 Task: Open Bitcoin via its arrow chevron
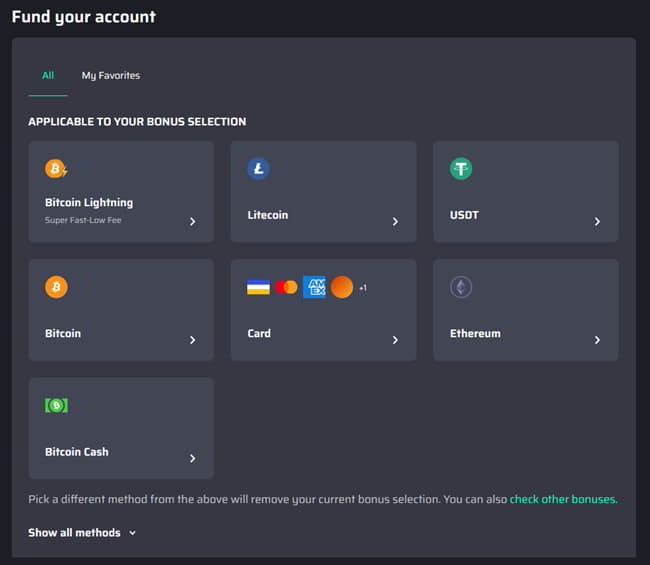pyautogui.click(x=192, y=340)
